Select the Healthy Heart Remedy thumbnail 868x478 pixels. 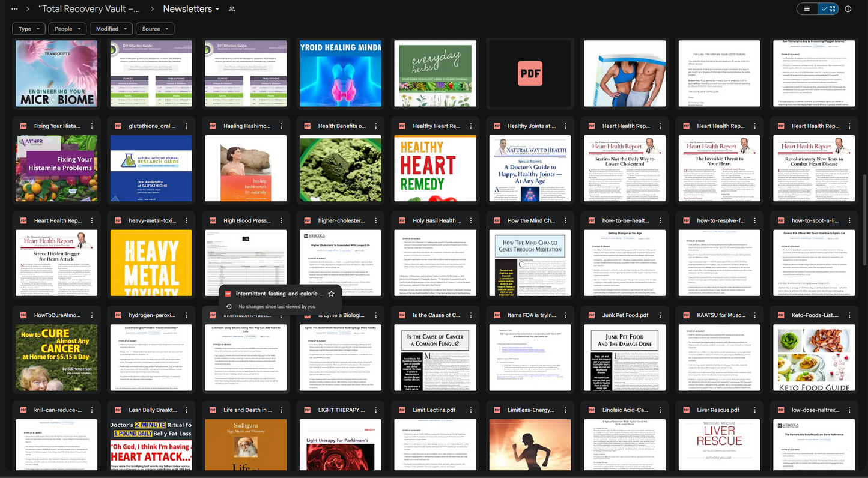point(435,168)
